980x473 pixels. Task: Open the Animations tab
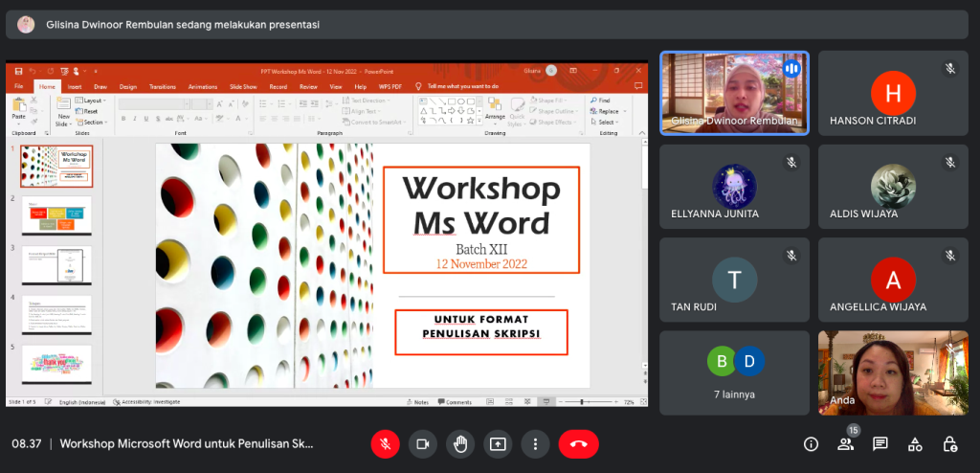point(203,87)
